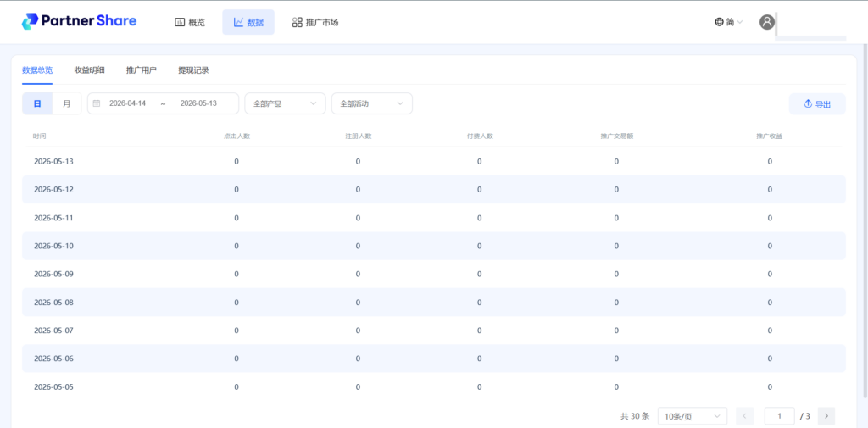868x428 pixels.
Task: Switch to monthly view with 月 toggle
Action: tap(67, 103)
